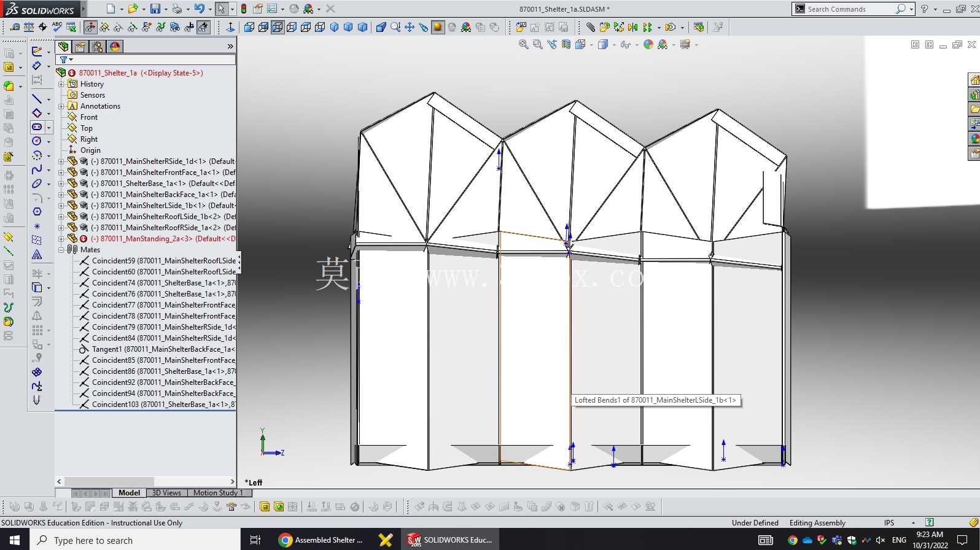This screenshot has width=980, height=550.
Task: Open the DisplayManager tab
Action: 115,47
